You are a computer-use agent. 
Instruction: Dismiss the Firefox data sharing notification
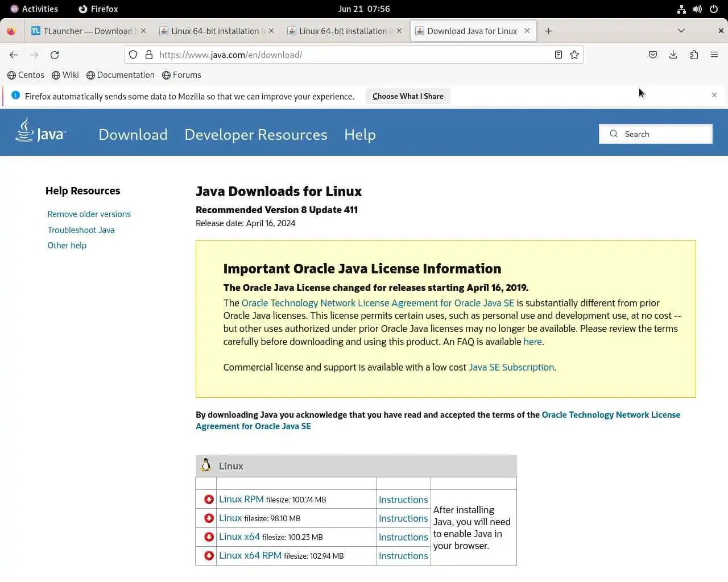pyautogui.click(x=714, y=95)
